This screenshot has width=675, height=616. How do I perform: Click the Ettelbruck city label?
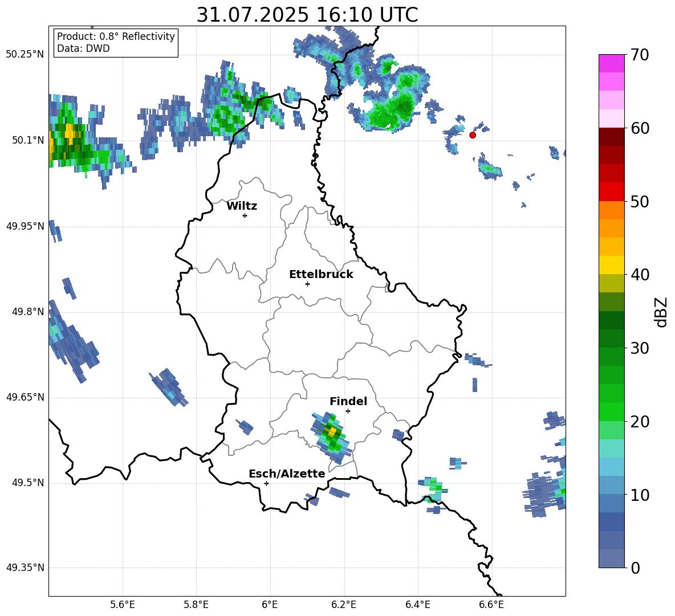point(321,275)
